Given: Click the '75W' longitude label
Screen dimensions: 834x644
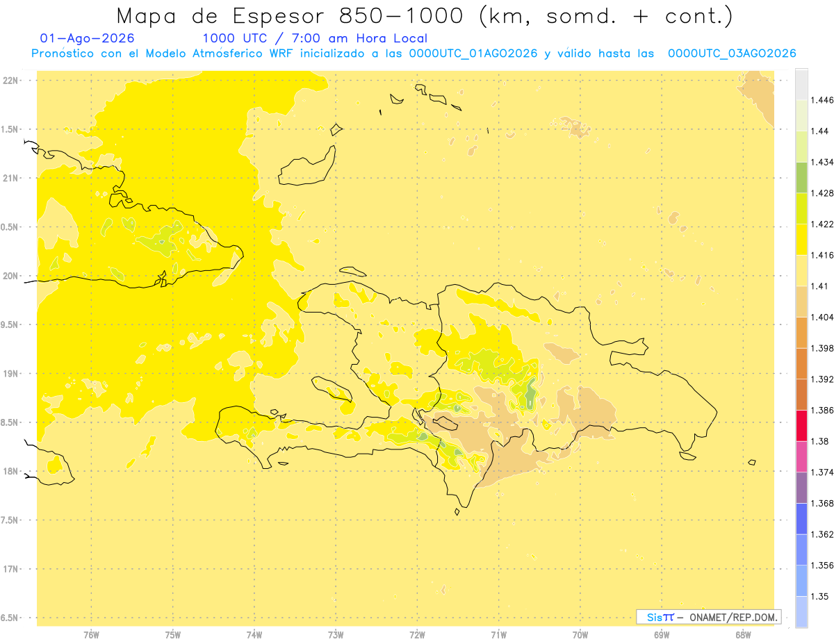Looking at the screenshot, I should 172,635.
